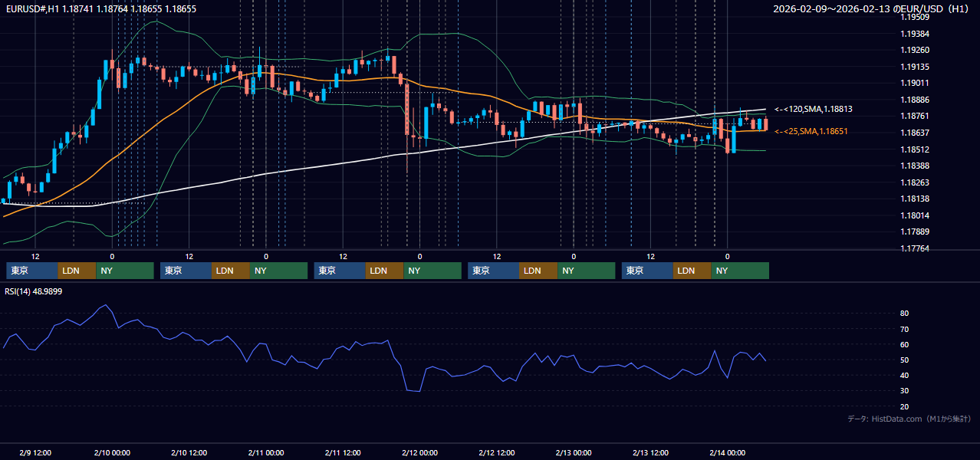Click the 1.19011 price axis label

click(914, 83)
